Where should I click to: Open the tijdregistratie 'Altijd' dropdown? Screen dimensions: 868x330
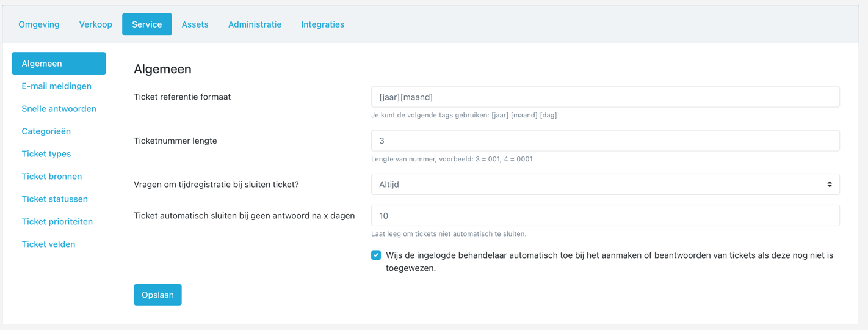click(605, 184)
